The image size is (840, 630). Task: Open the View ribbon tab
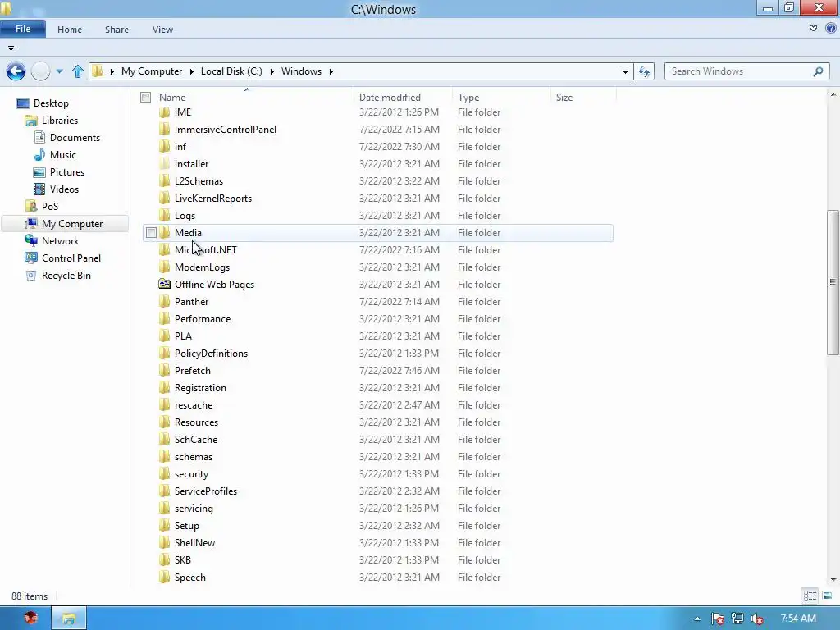(x=162, y=30)
